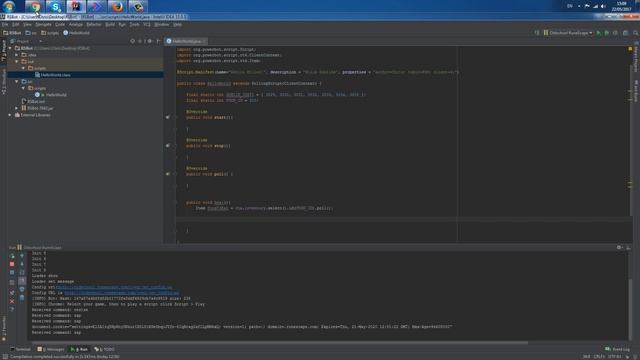640x360 pixels.
Task: Collapse the RSBot project root node
Action: [x=10, y=48]
